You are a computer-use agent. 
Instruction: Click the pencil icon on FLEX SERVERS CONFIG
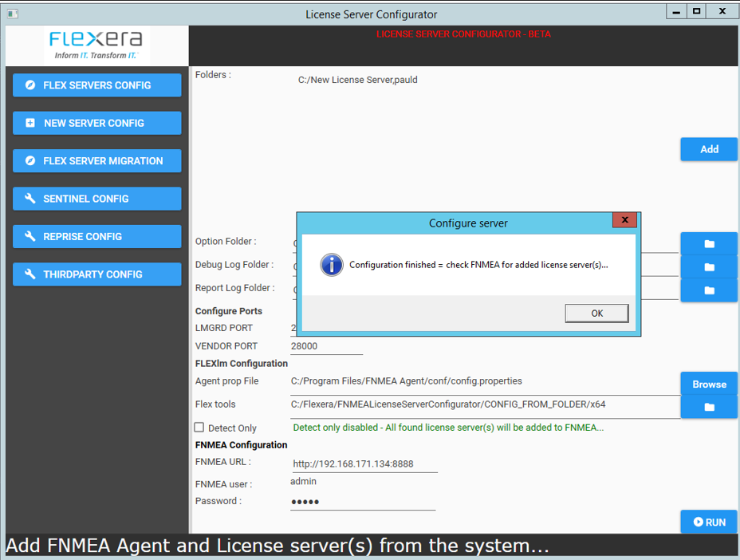point(31,85)
